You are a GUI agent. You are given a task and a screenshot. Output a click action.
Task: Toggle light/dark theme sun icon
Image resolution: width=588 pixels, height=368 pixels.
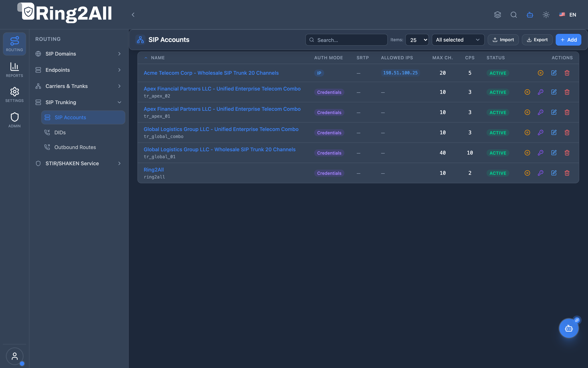[x=546, y=15]
